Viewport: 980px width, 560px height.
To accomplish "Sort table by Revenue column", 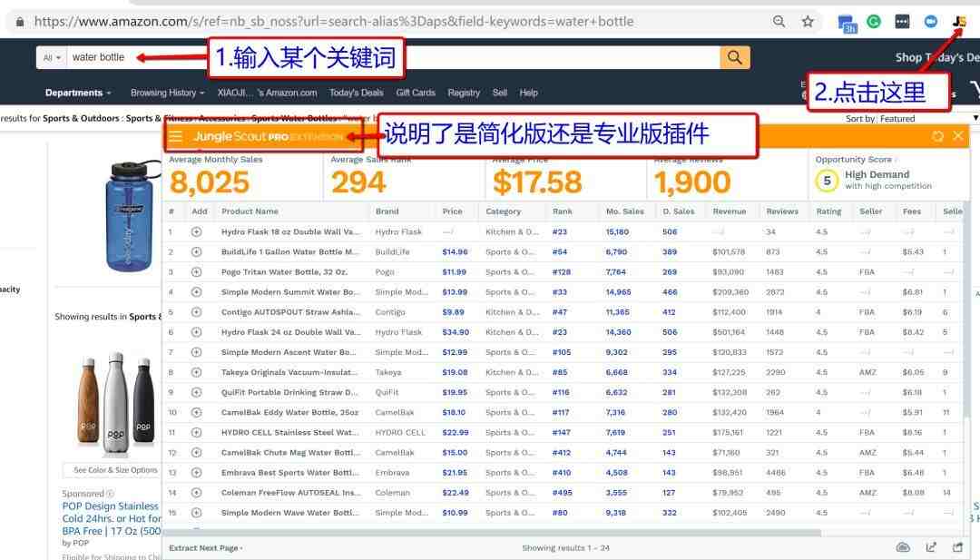I will 730,211.
